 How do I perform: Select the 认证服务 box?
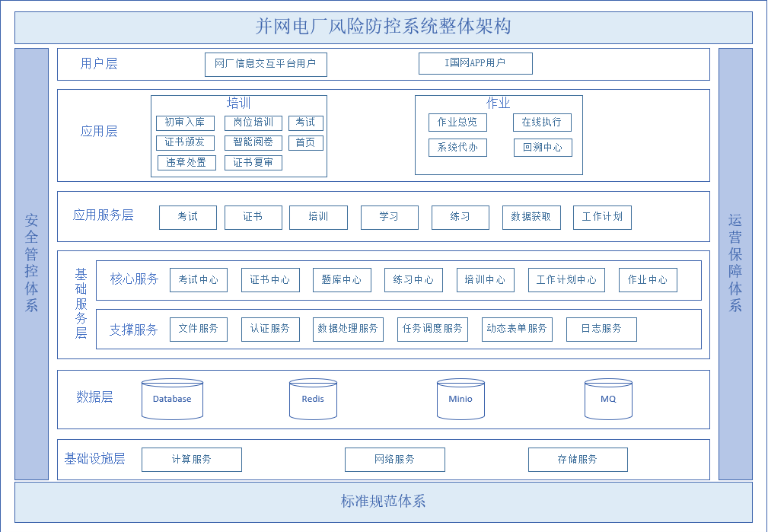(x=270, y=330)
